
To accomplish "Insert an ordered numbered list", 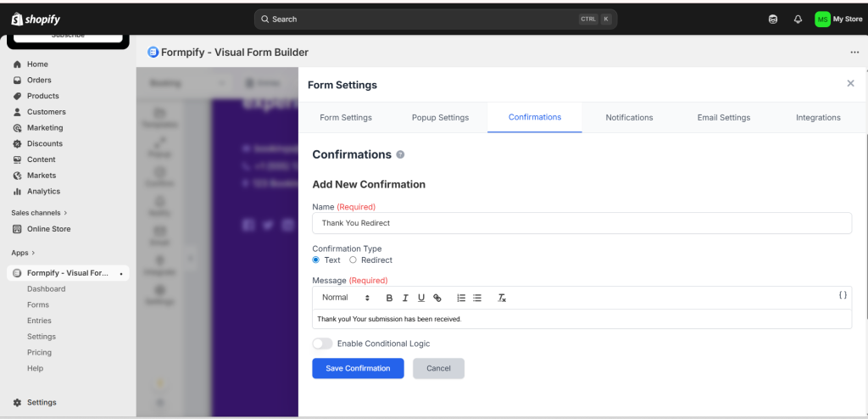I will tap(461, 298).
